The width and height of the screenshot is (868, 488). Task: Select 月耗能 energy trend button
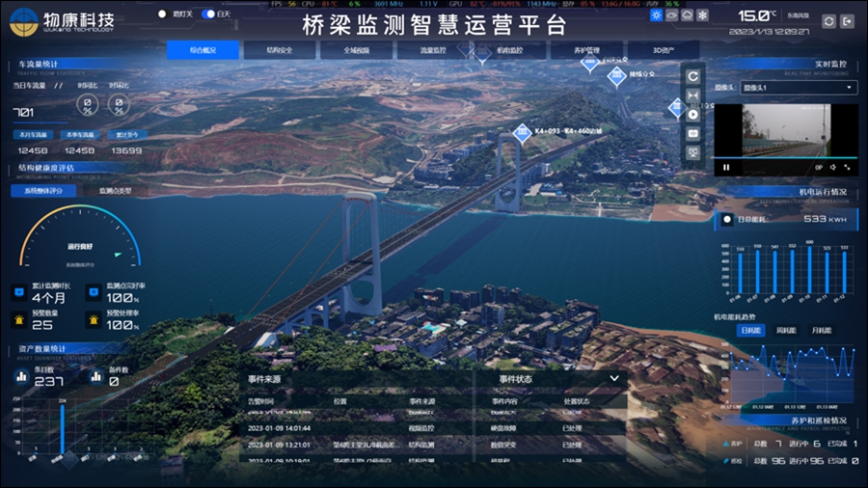pyautogui.click(x=821, y=331)
